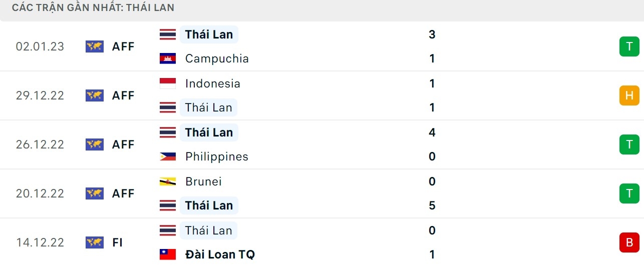Open the Brunei team link

[203, 181]
